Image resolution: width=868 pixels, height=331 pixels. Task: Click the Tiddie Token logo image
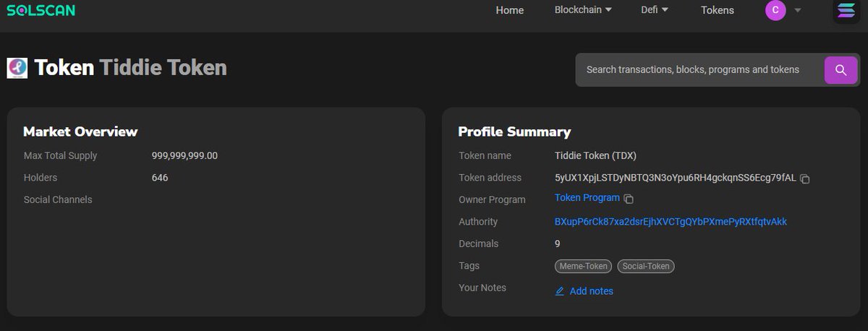17,68
